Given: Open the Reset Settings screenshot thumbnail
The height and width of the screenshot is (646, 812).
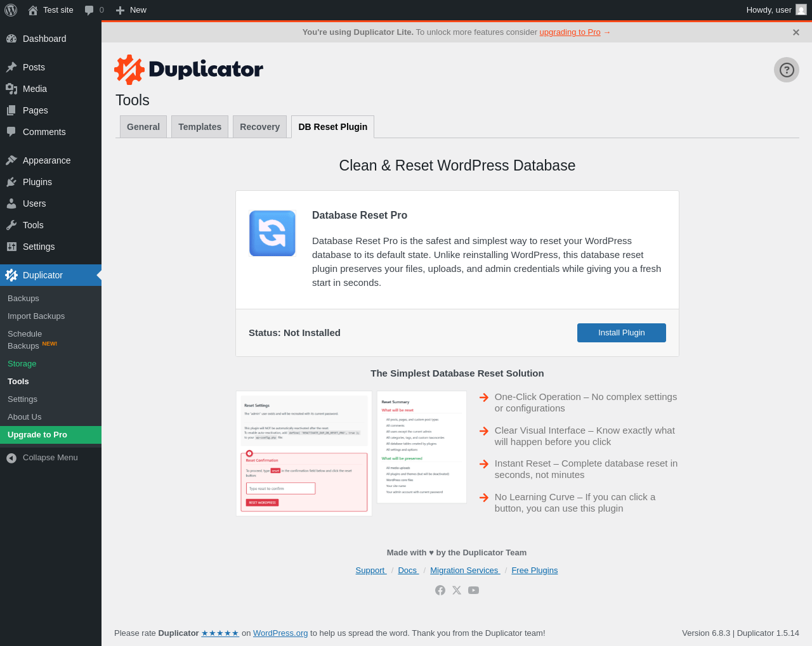Looking at the screenshot, I should tap(304, 453).
